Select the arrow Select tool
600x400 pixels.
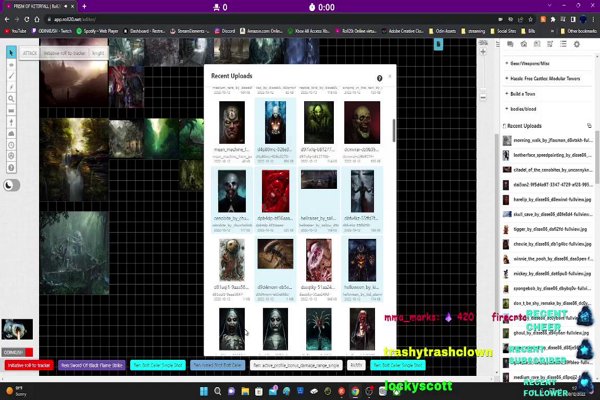pos(11,52)
